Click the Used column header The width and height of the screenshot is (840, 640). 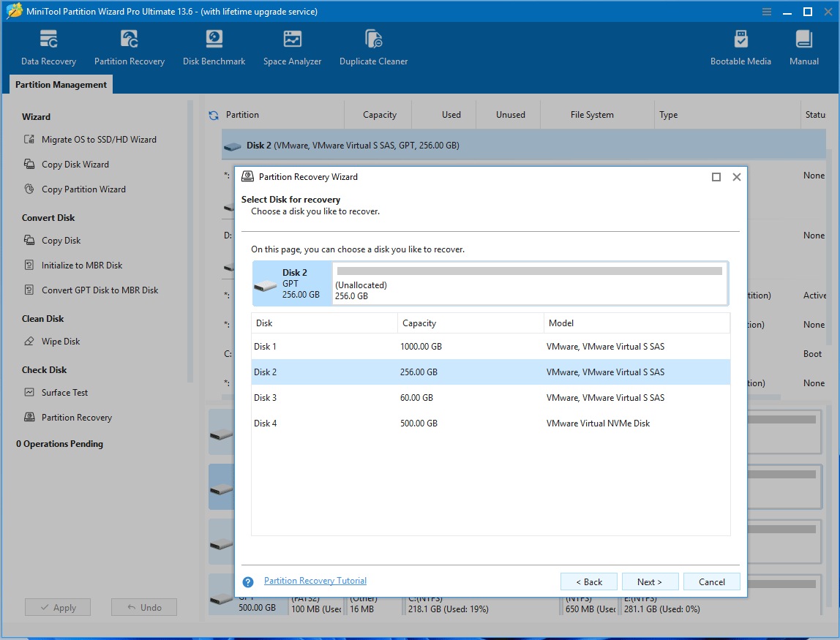(444, 115)
